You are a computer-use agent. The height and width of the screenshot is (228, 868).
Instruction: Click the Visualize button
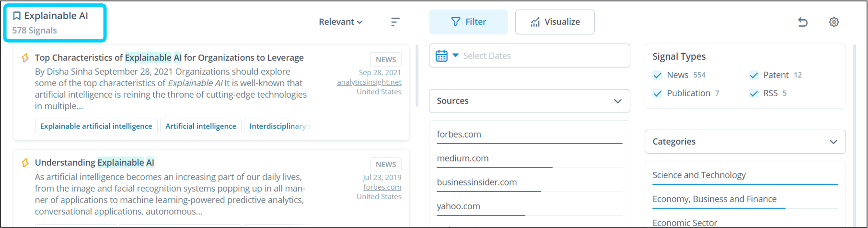click(555, 22)
